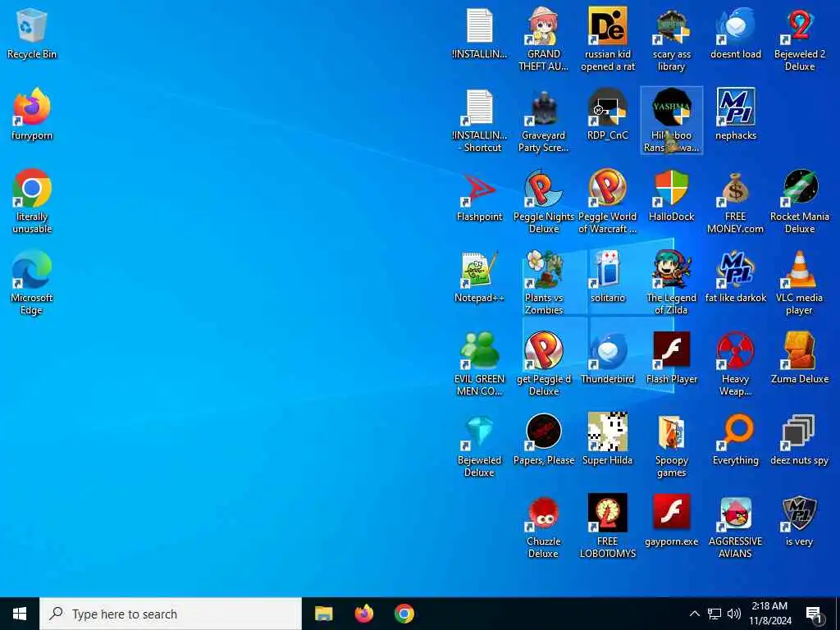The height and width of the screenshot is (630, 840).
Task: Click the 2:18 AM taskbar clock
Action: pos(769,614)
